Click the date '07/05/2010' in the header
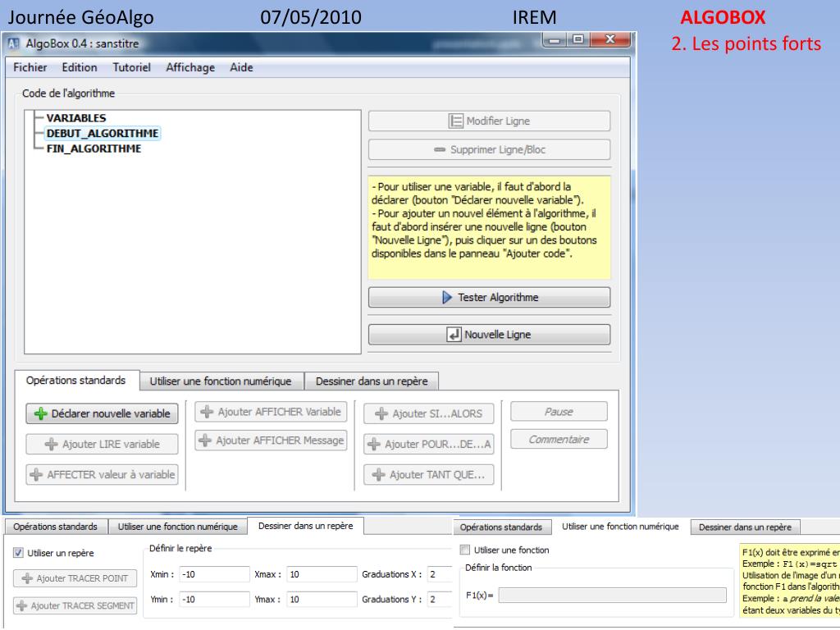The height and width of the screenshot is (630, 840). coord(311,17)
